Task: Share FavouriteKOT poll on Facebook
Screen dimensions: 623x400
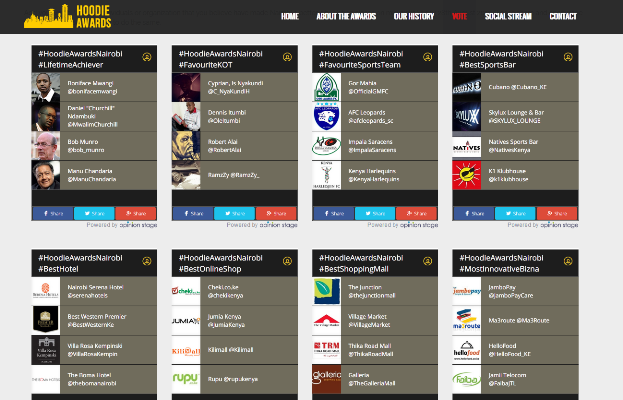Action: (x=193, y=213)
